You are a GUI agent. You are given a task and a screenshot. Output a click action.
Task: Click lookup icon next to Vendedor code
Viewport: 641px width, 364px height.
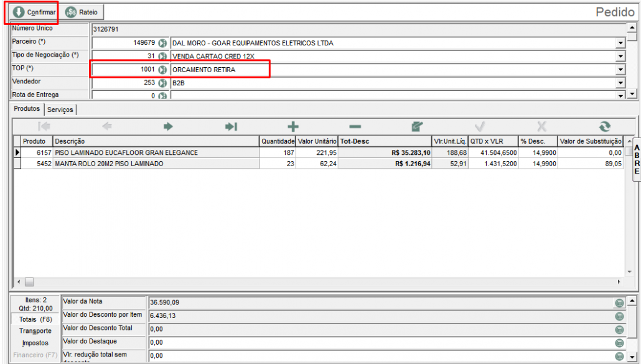pyautogui.click(x=162, y=83)
